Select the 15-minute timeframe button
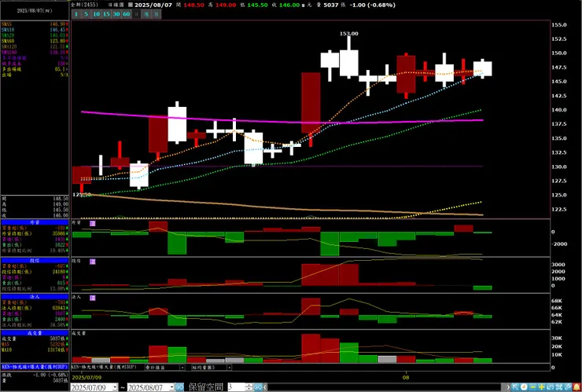 coord(106,14)
